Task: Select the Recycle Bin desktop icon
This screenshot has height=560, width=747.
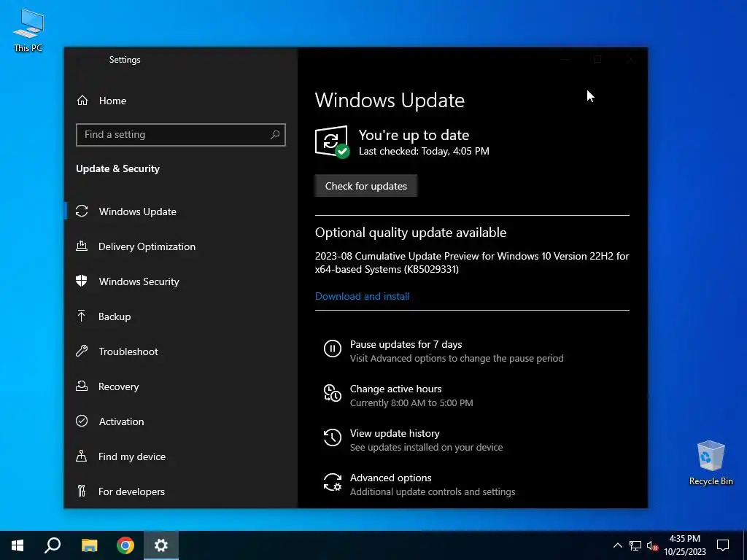Action: coord(711,463)
